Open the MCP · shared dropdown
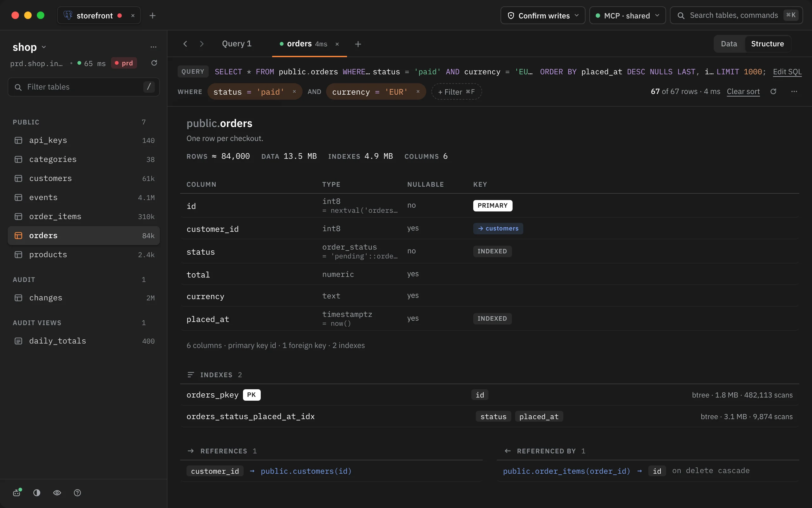Viewport: 812px width, 508px height. 627,16
